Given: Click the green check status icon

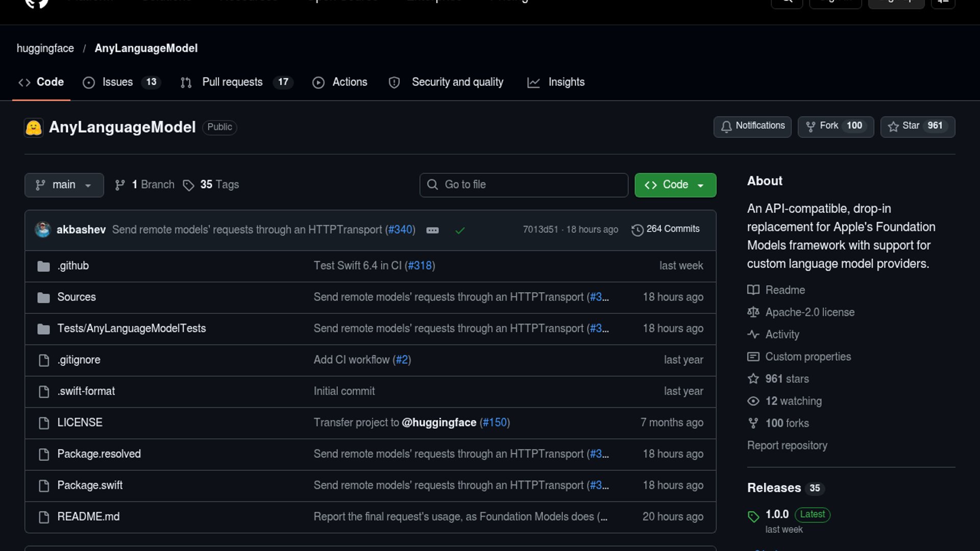Looking at the screenshot, I should 460,230.
